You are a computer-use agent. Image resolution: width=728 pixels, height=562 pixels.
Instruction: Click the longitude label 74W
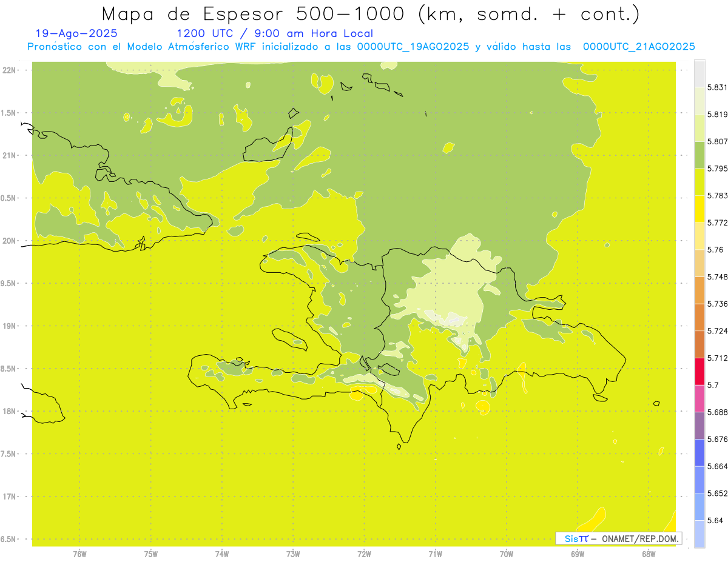[x=222, y=554]
